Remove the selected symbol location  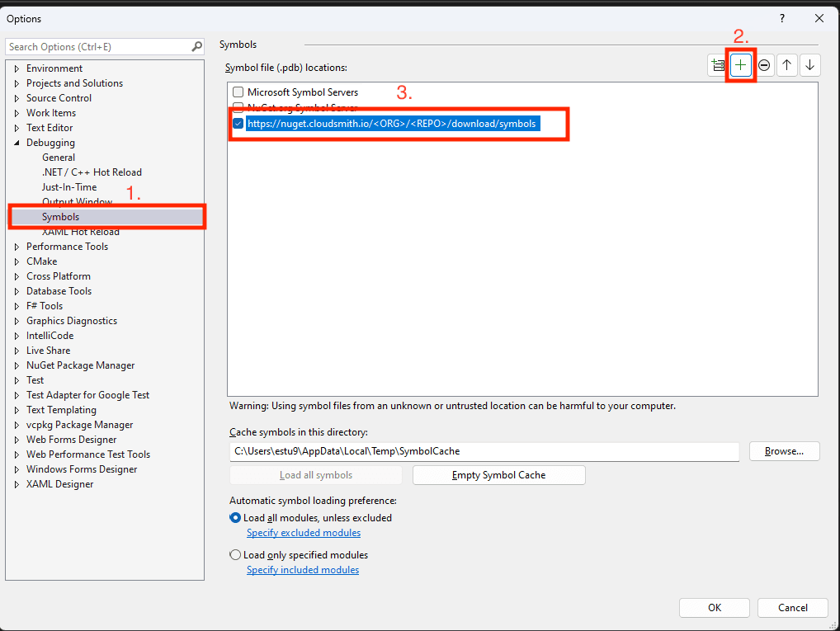(764, 64)
